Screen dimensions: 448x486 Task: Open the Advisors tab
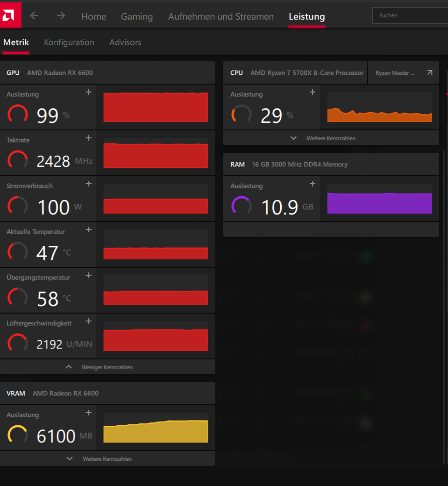click(125, 42)
